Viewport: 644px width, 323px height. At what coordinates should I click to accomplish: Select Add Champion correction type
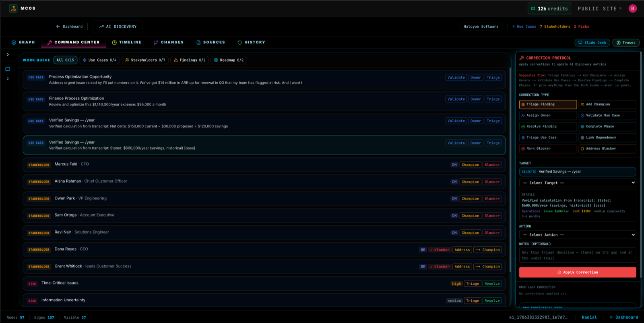coord(607,105)
